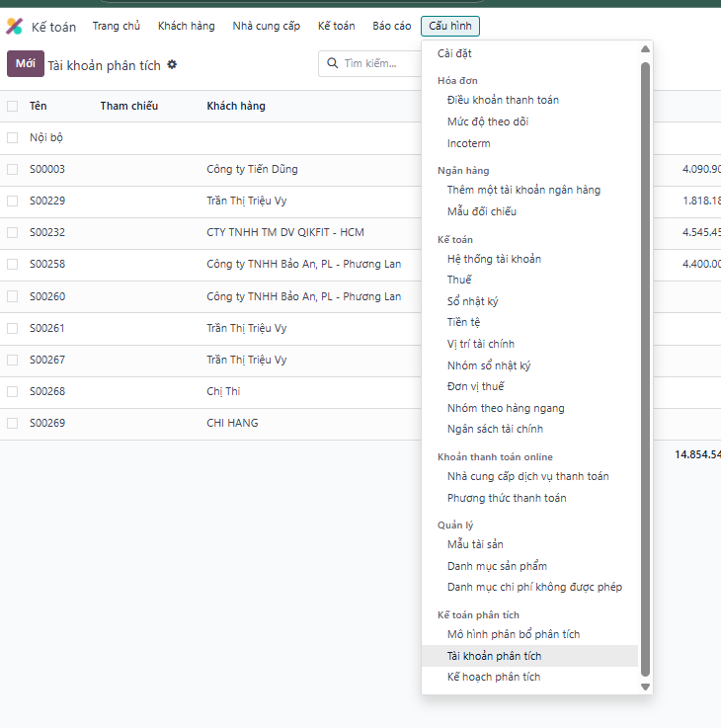This screenshot has width=721, height=728.
Task: Click the dropdown menu vertical scrollbar
Action: (x=645, y=369)
